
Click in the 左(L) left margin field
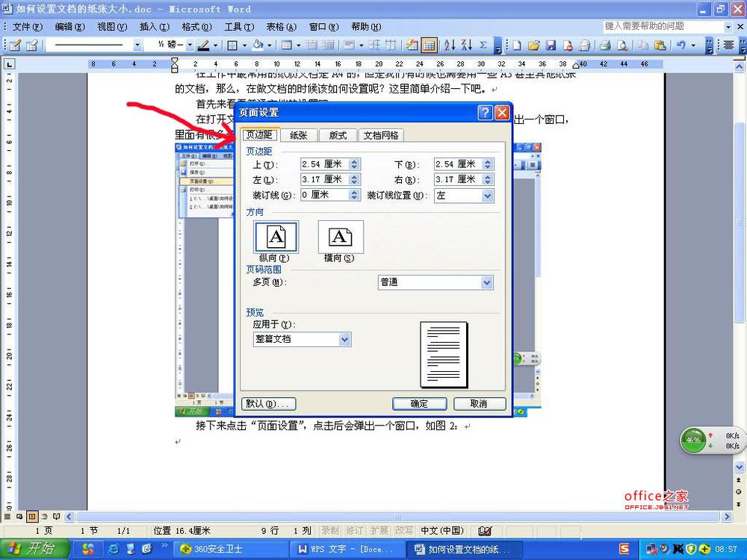324,179
